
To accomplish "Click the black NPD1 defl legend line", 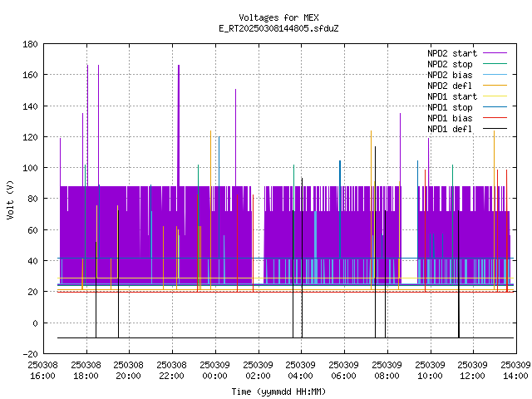I will 495,129.
